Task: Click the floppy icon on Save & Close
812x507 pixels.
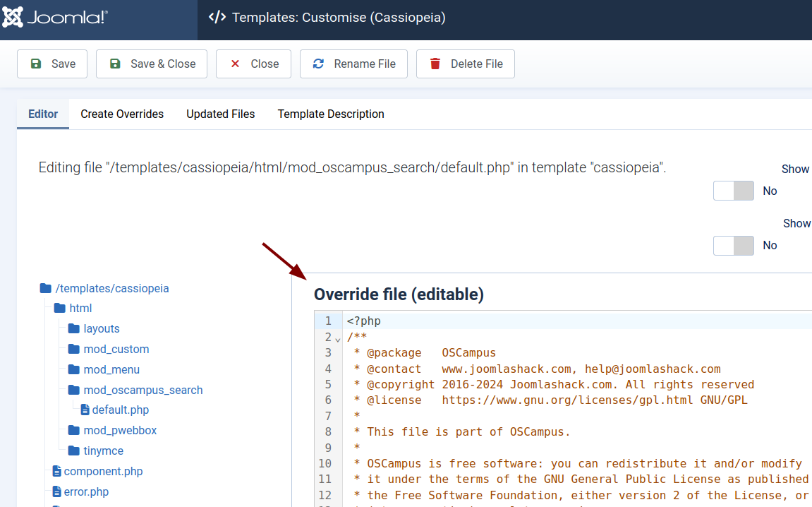Action: [x=115, y=64]
